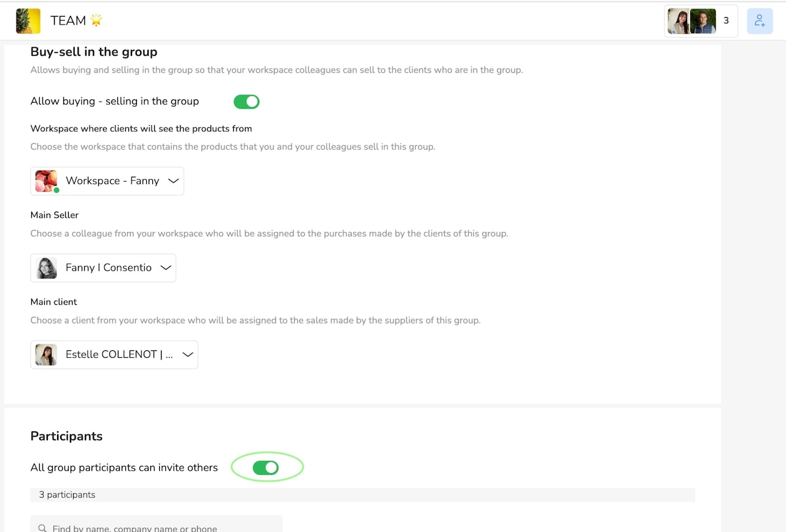Click the 3 participants count bar
The image size is (786, 532).
pos(362,495)
